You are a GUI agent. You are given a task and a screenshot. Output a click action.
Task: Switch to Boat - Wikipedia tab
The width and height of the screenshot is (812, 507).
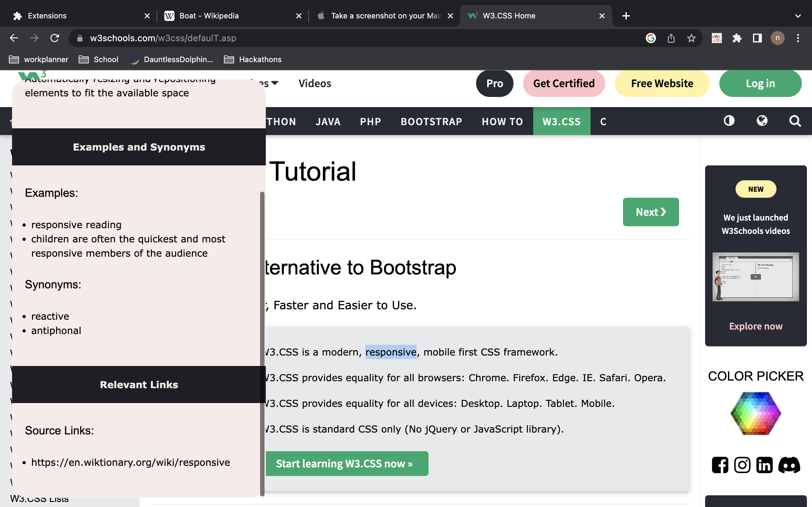click(x=209, y=16)
